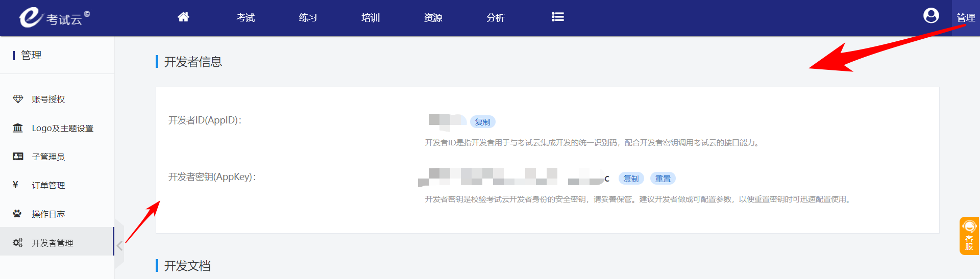980x279 pixels.
Task: Open the 练习 navigation item
Action: click(308, 18)
